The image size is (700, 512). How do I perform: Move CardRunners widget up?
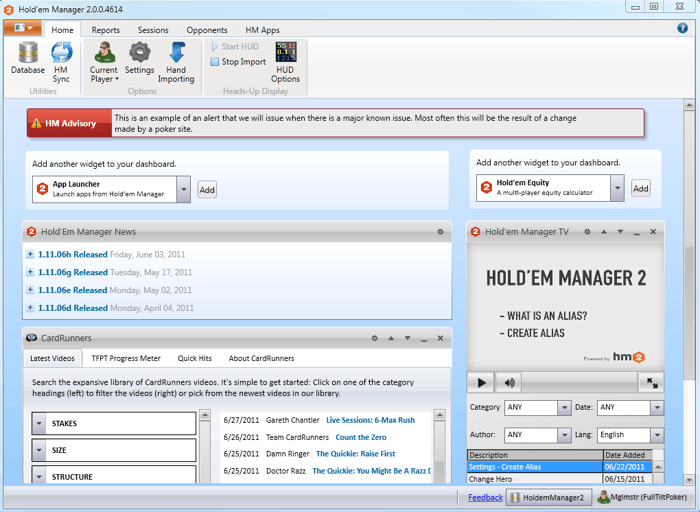pos(391,338)
